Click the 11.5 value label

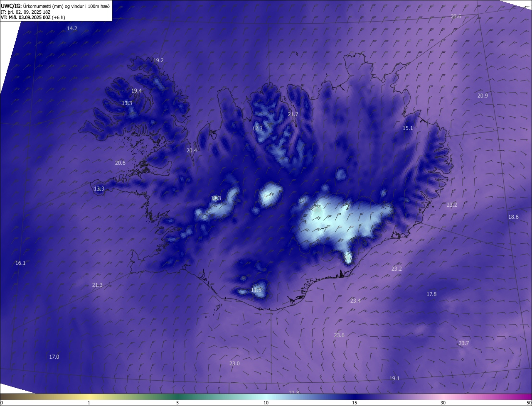click(x=256, y=290)
